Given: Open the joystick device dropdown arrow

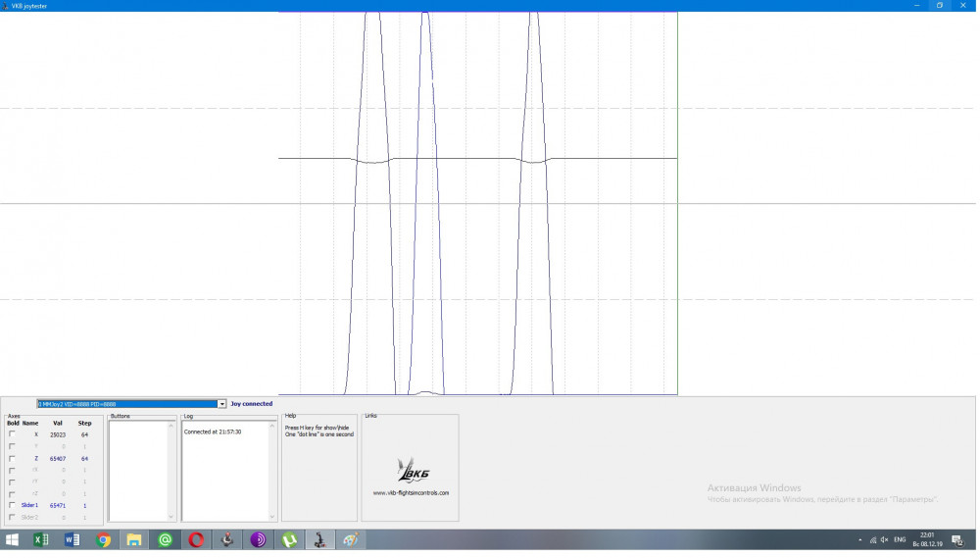Looking at the screenshot, I should [221, 405].
